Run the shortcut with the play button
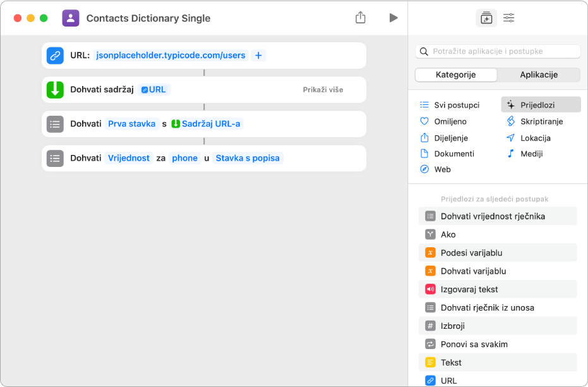 tap(393, 18)
